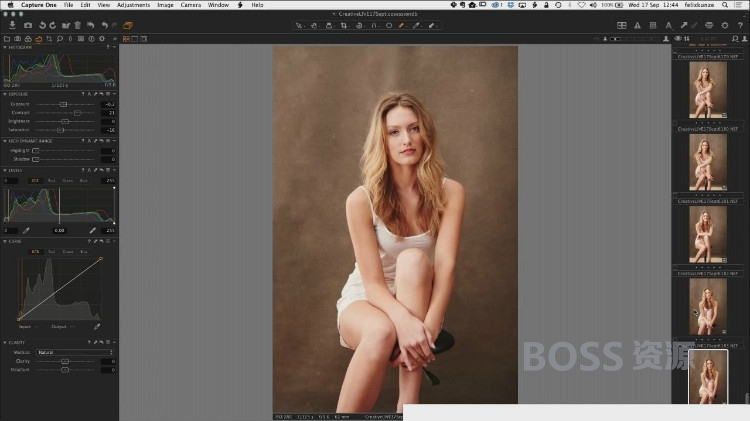Rotate image left with counterclockwise arrow
Screen dimensions: 750x421
42,25
